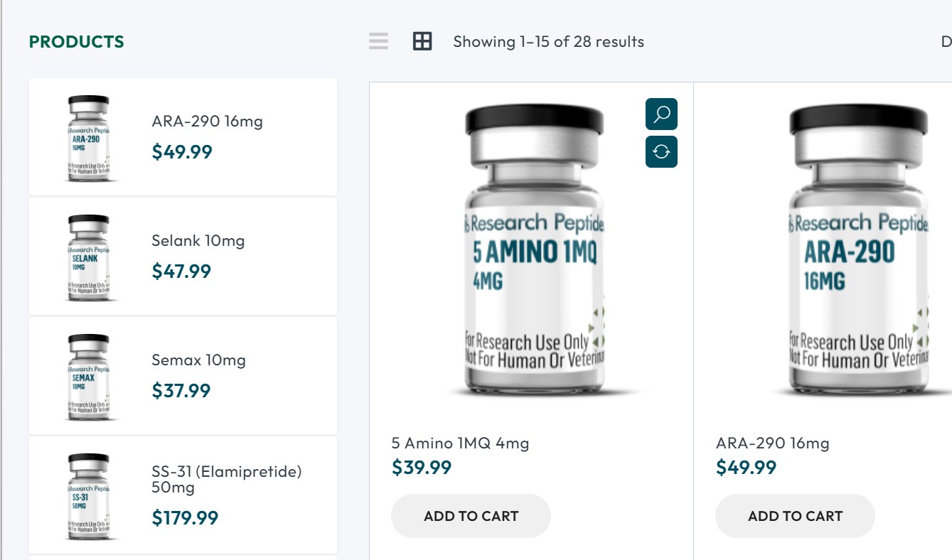952x560 pixels.
Task: Select the magnifier icon on the product card
Action: (661, 114)
